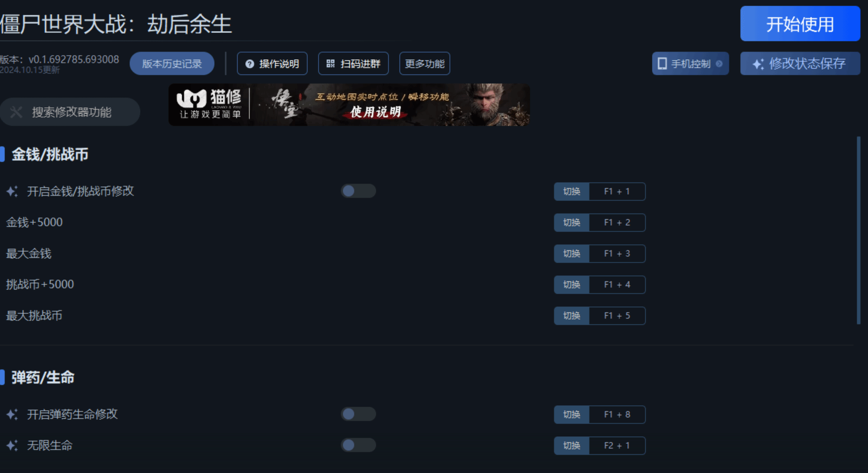Screen dimensions: 868x473
Task: Select the 金钱/挑战币 section header
Action: point(50,154)
